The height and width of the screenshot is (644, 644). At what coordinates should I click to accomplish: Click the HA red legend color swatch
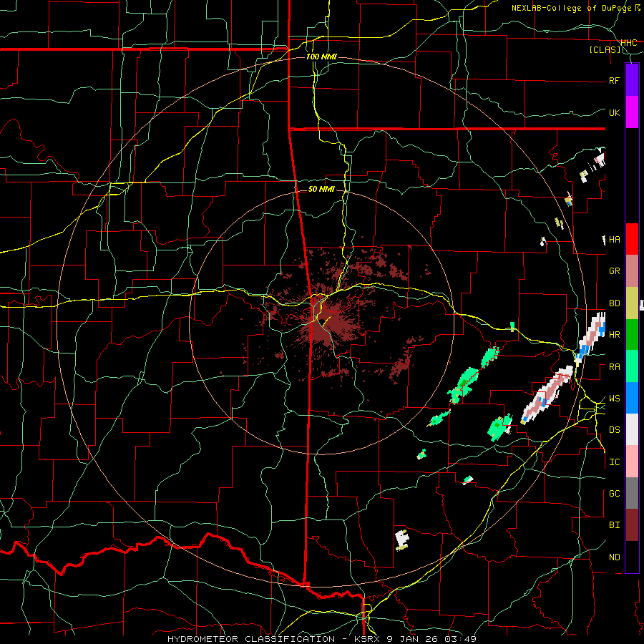click(x=632, y=239)
